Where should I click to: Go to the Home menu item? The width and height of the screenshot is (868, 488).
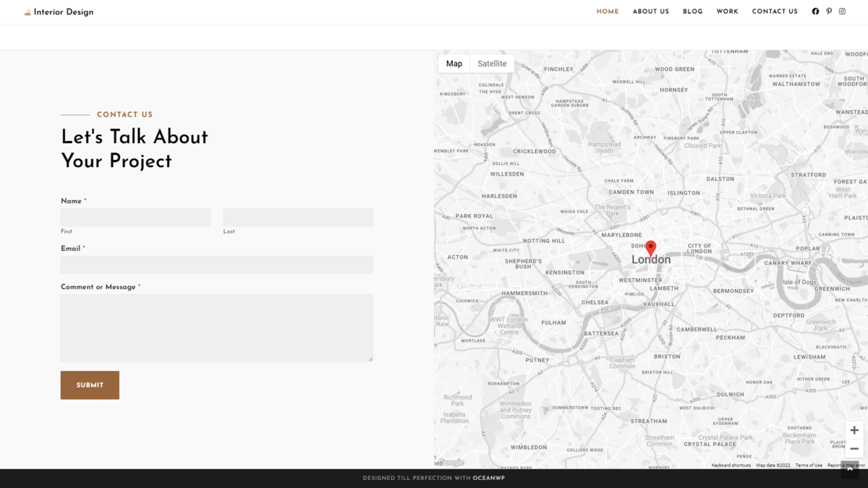(x=608, y=12)
